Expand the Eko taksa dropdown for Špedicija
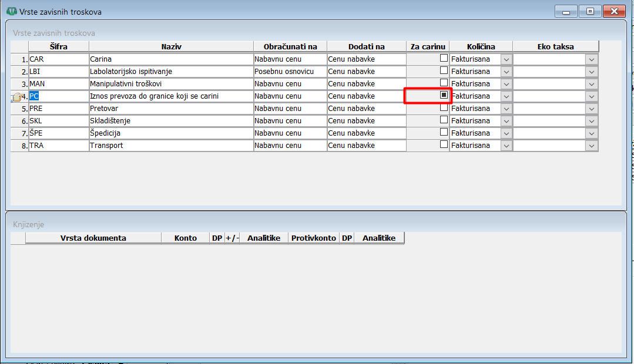This screenshot has width=634, height=364. coord(592,133)
